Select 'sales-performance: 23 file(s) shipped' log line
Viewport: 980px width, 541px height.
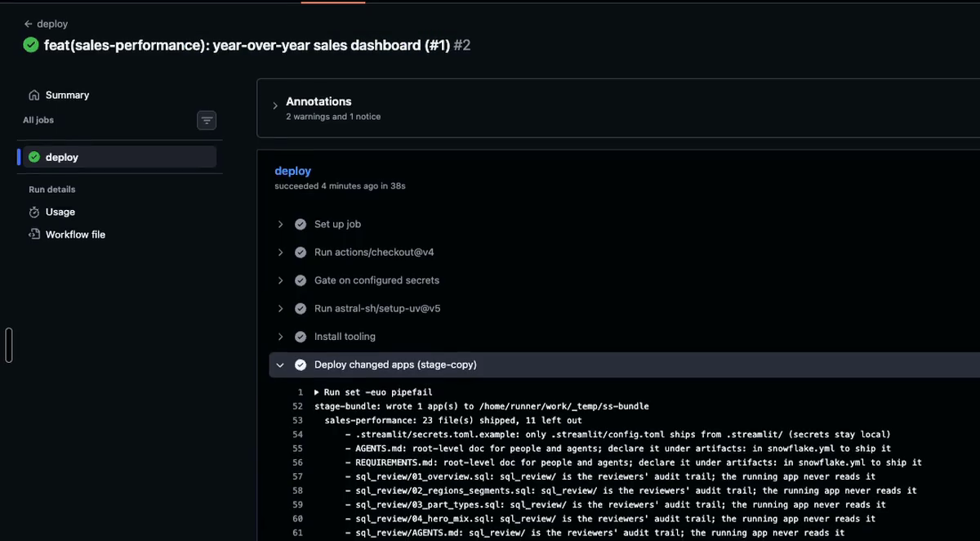(453, 420)
